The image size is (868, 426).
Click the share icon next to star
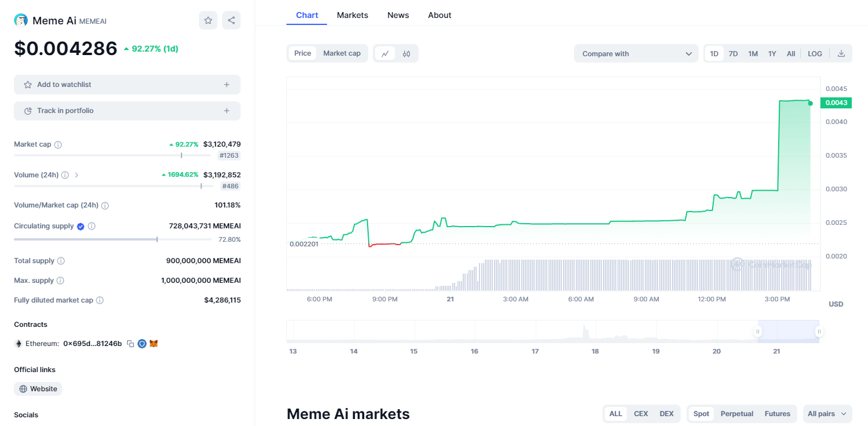click(231, 20)
